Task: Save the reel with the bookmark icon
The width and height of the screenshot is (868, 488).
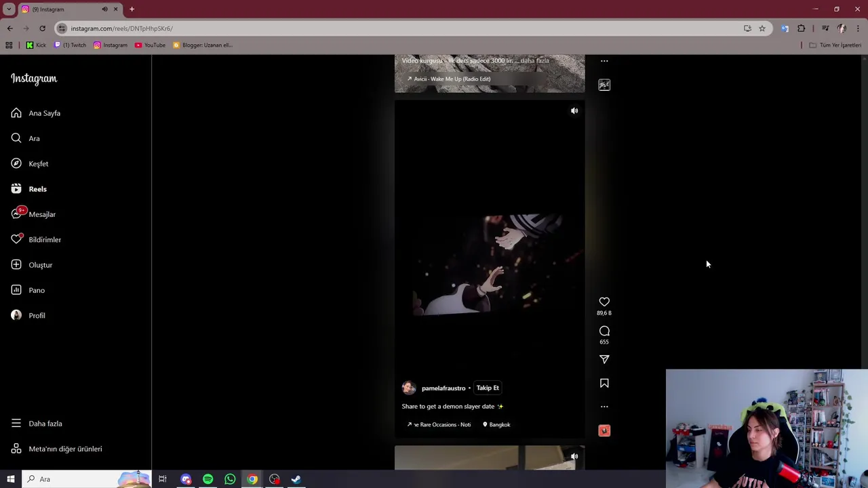Action: (604, 383)
